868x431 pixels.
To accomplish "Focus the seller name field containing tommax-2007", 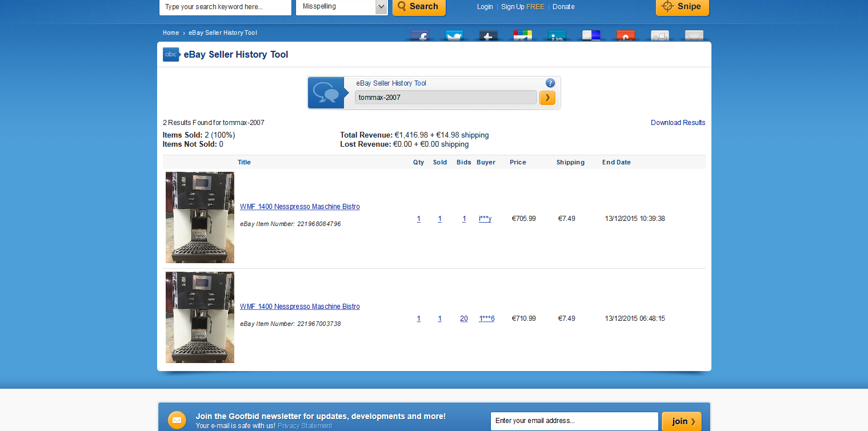I will [x=446, y=98].
